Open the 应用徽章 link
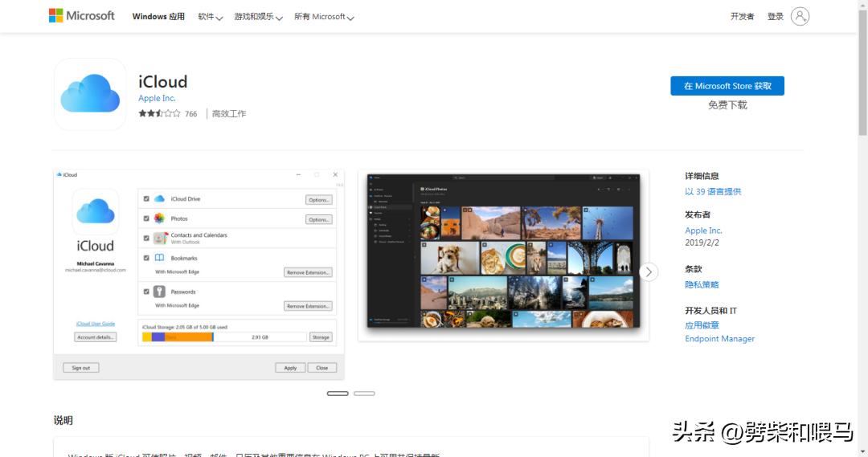 point(702,325)
